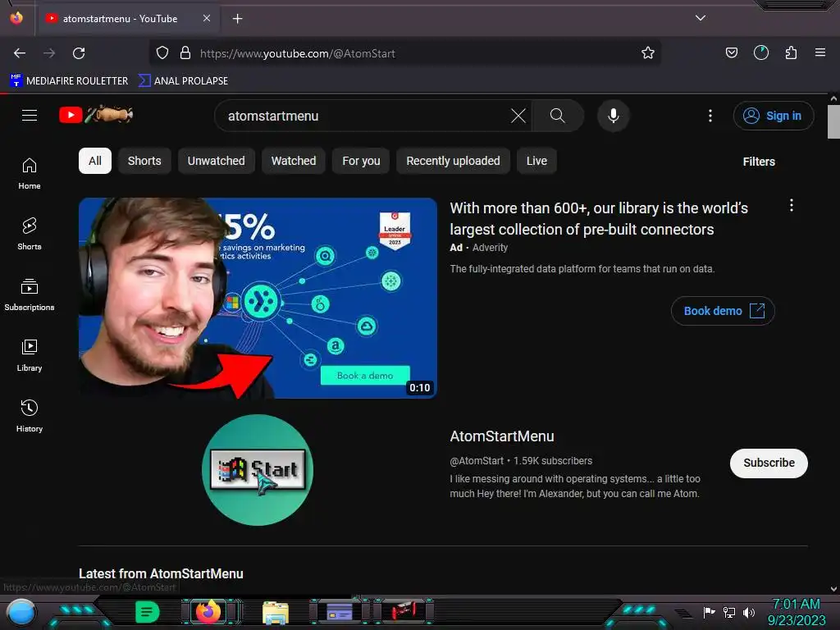This screenshot has width=840, height=630.
Task: Click the @AtomStart handle text
Action: [477, 461]
